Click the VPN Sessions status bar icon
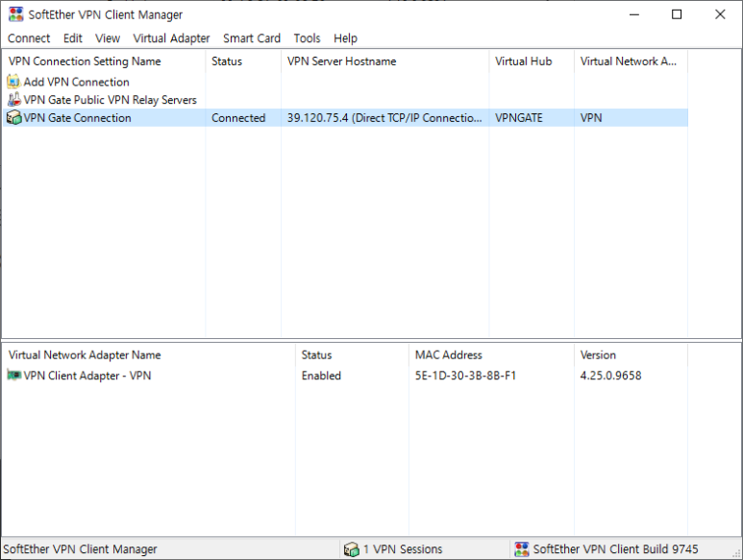The image size is (743, 560). (352, 549)
